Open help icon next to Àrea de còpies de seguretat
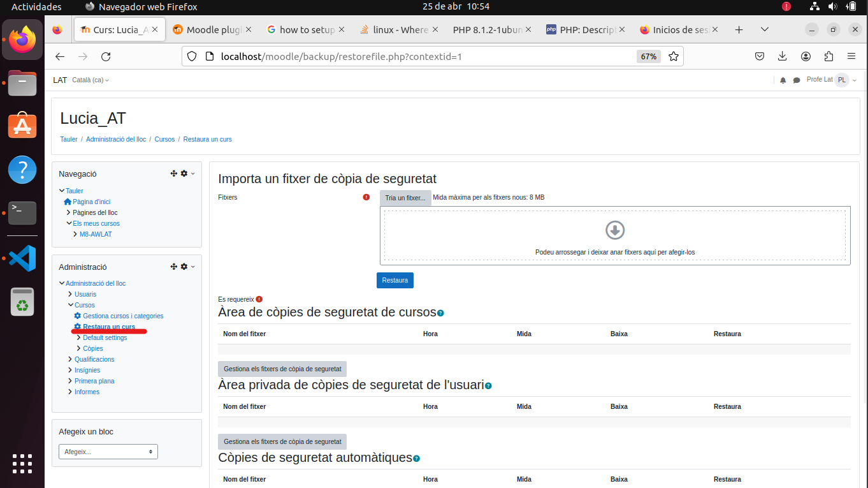 [x=440, y=313]
